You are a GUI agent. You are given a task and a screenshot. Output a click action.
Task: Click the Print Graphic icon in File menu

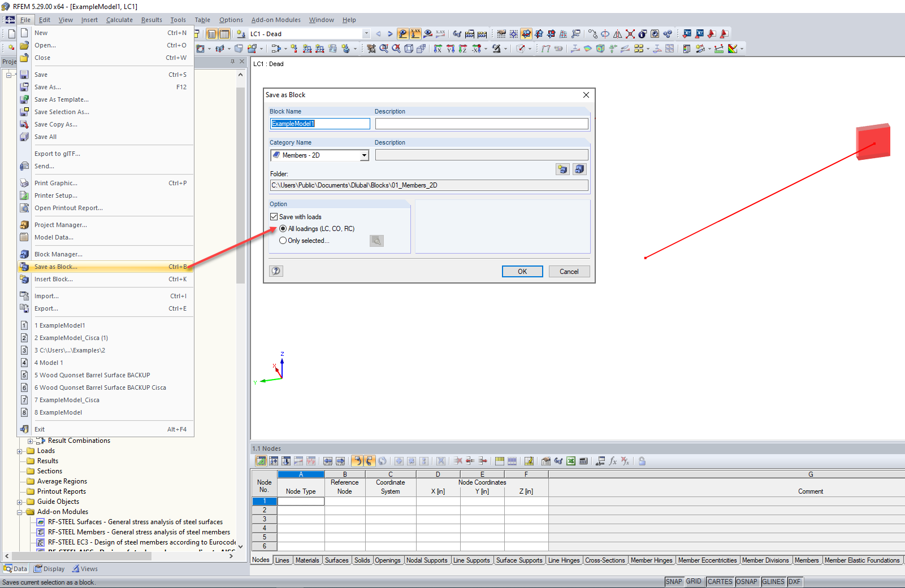[24, 182]
